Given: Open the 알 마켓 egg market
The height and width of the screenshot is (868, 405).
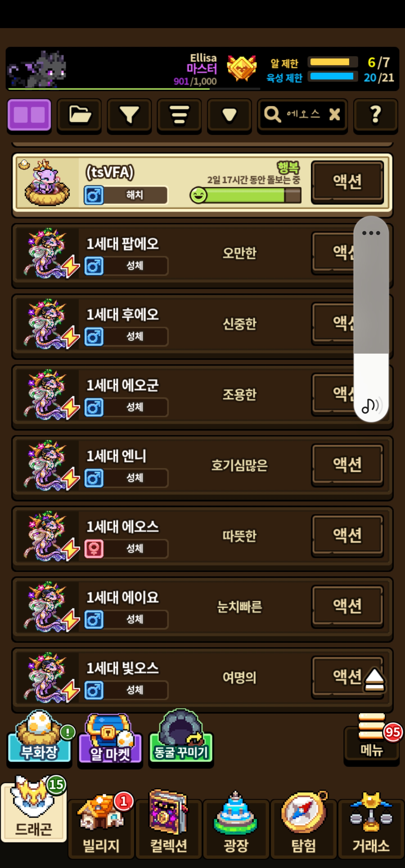Looking at the screenshot, I should tap(110, 738).
